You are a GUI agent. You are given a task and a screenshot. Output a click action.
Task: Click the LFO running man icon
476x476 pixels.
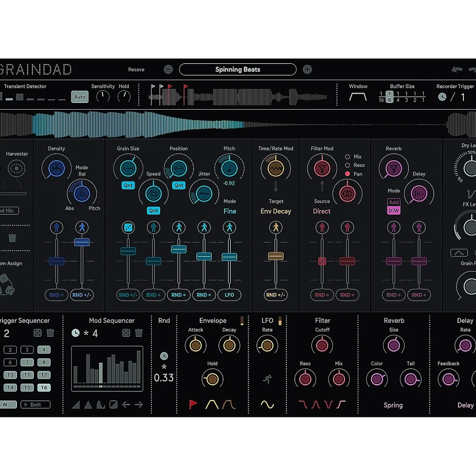[x=268, y=379]
